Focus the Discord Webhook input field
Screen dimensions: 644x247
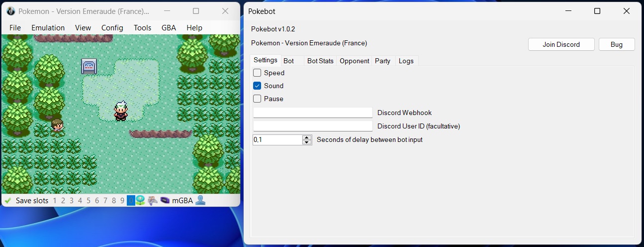313,113
